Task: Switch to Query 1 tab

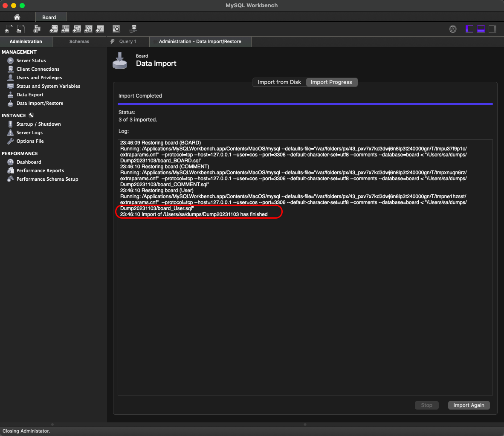Action: (x=127, y=41)
